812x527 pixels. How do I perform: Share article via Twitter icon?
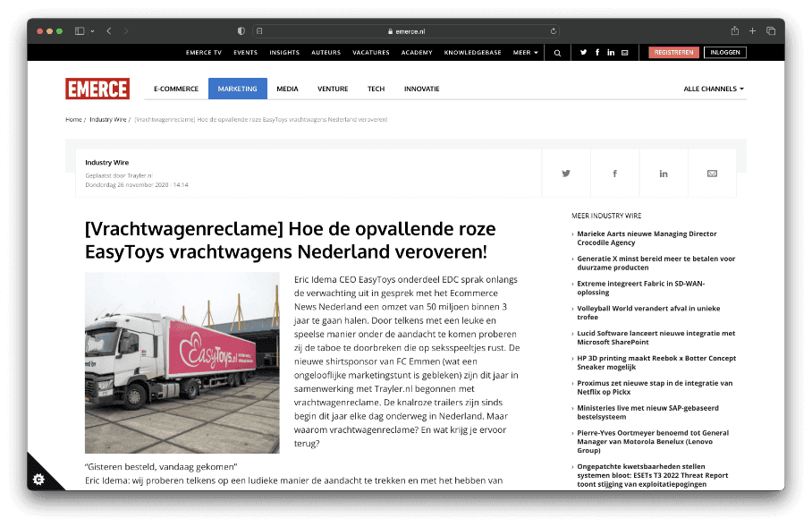[566, 174]
